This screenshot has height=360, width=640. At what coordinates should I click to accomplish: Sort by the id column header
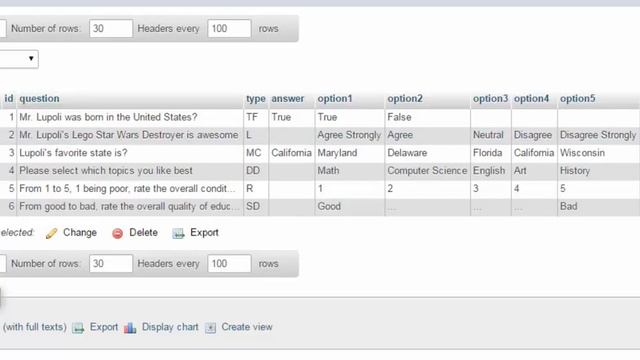coord(9,99)
